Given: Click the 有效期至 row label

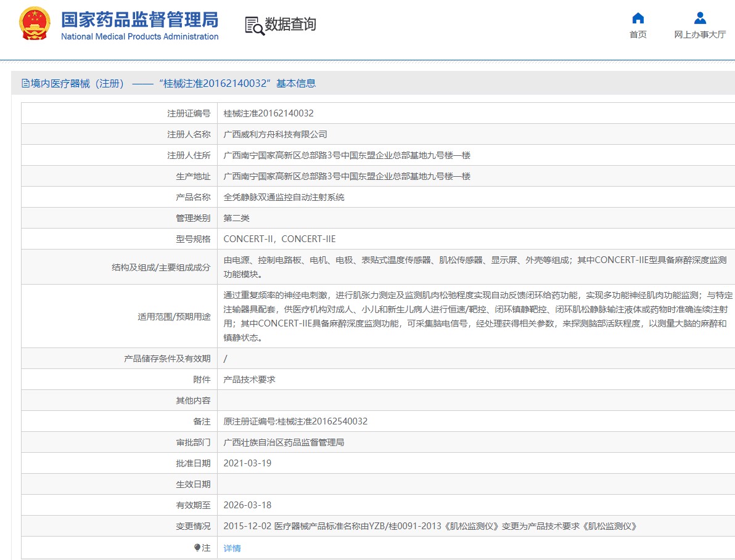Looking at the screenshot, I should coord(193,505).
